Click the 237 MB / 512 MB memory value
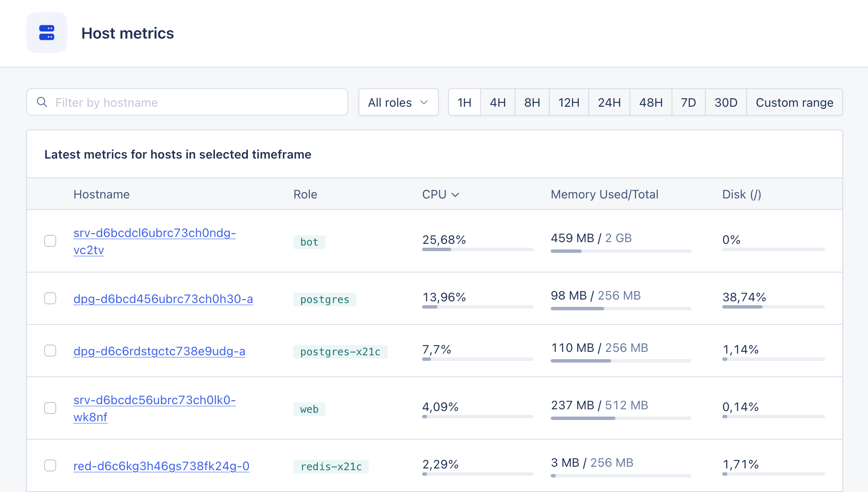This screenshot has width=868, height=492. [x=600, y=405]
